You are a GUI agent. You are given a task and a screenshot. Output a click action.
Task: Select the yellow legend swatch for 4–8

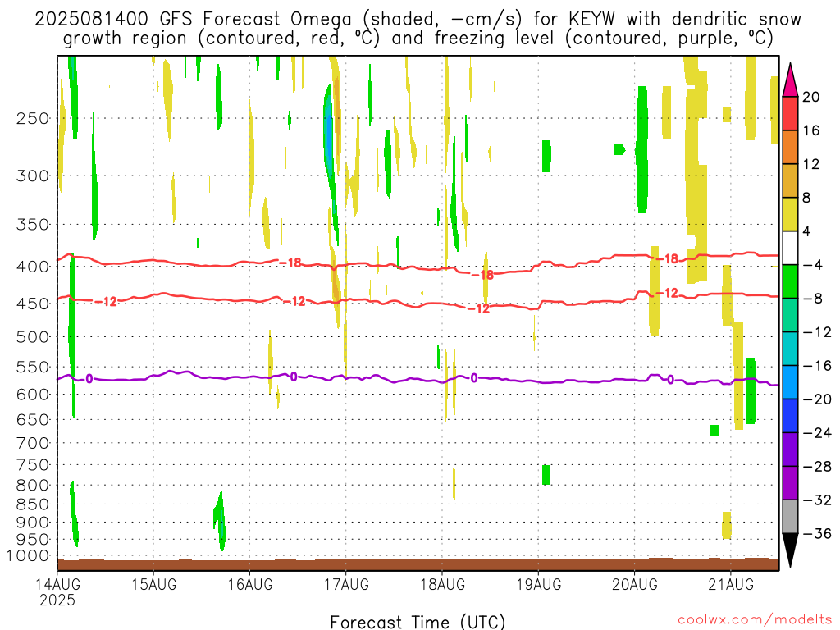(x=790, y=214)
